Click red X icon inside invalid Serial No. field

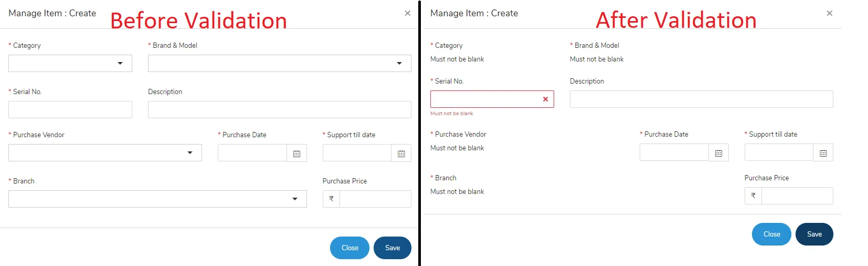click(x=545, y=99)
